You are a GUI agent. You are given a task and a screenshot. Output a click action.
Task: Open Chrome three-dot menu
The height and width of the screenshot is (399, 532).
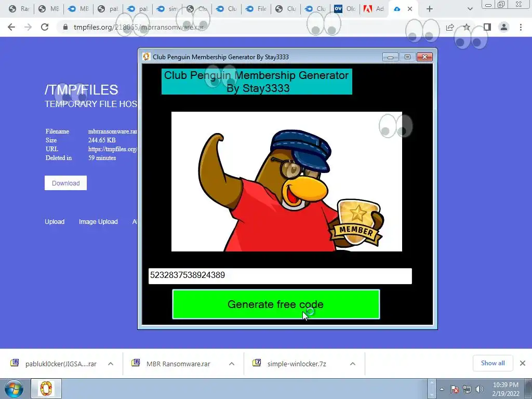[521, 27]
